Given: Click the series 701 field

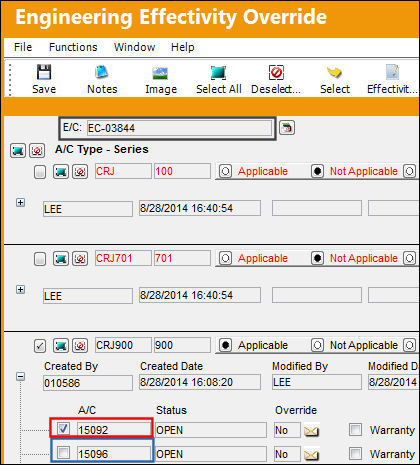Looking at the screenshot, I should tap(182, 258).
